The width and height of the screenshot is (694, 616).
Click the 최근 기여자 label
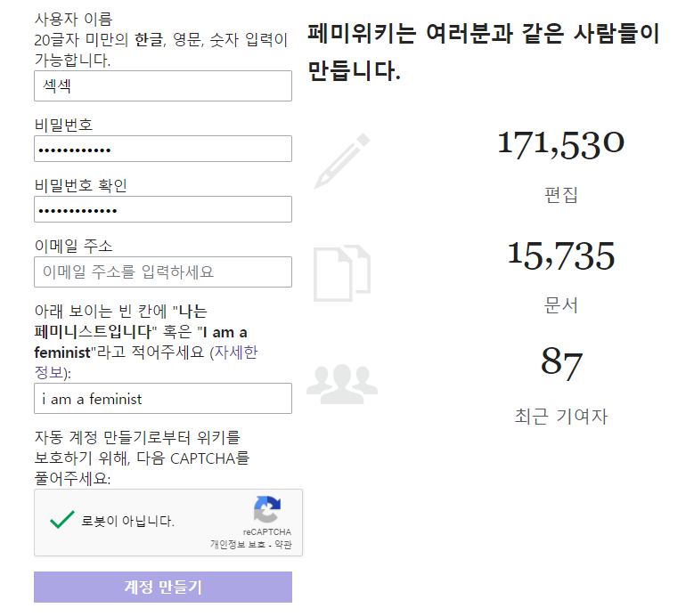point(561,416)
